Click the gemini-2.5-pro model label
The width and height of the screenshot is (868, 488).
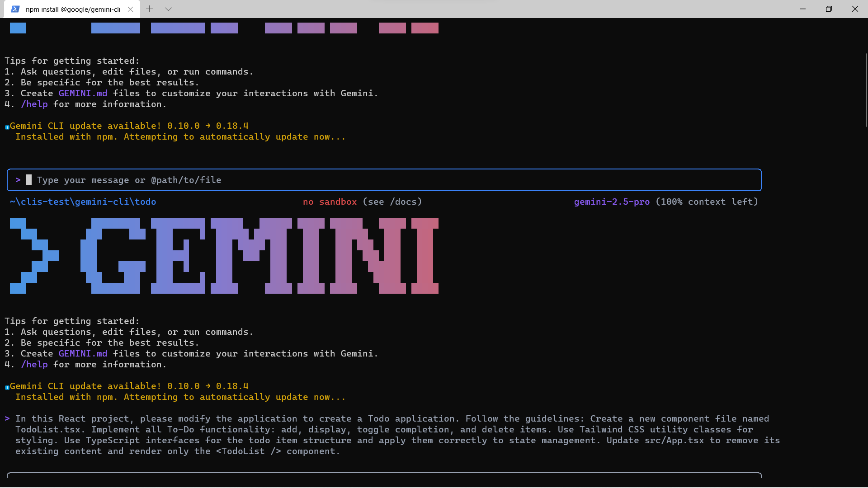click(x=612, y=202)
